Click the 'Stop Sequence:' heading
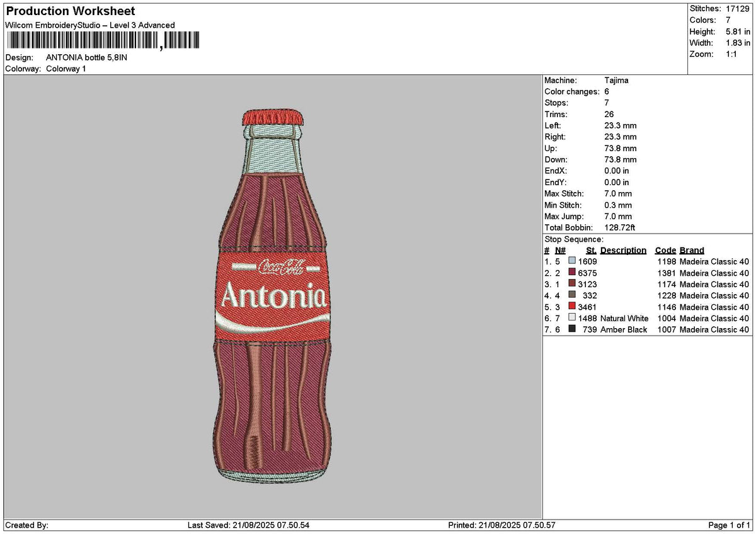756x534 pixels. click(574, 239)
